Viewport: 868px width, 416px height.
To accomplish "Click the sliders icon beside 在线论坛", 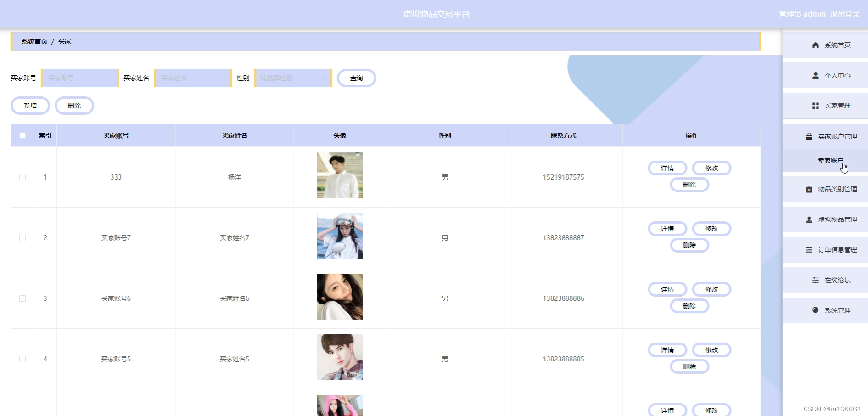I will [x=815, y=280].
